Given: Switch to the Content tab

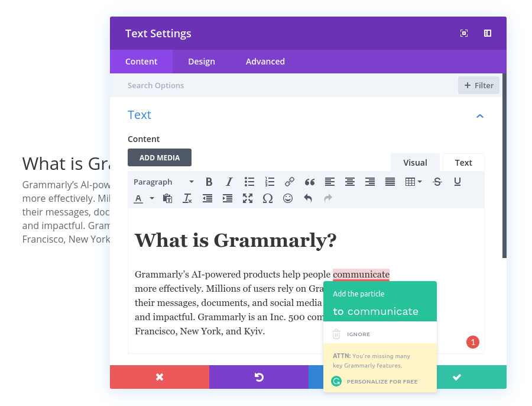Looking at the screenshot, I should [141, 62].
